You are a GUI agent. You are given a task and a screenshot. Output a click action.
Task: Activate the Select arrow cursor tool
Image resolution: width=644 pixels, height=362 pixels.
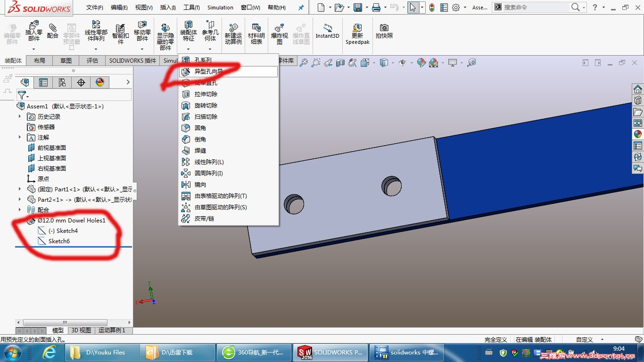(x=413, y=8)
